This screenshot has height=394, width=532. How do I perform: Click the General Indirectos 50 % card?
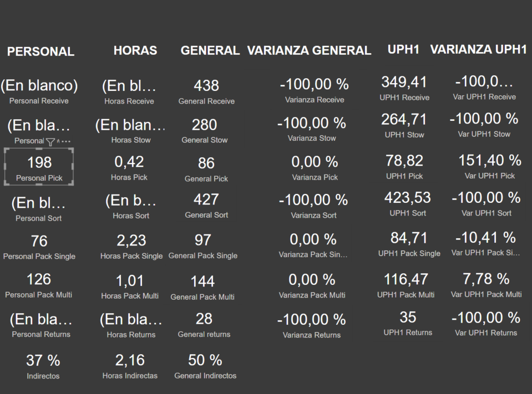205,366
